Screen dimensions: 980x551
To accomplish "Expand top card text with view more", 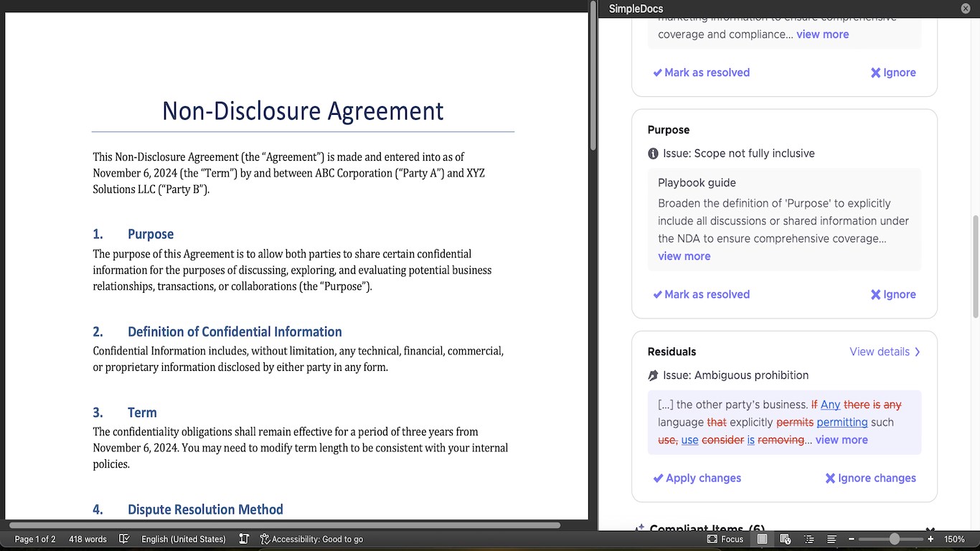I will click(823, 34).
